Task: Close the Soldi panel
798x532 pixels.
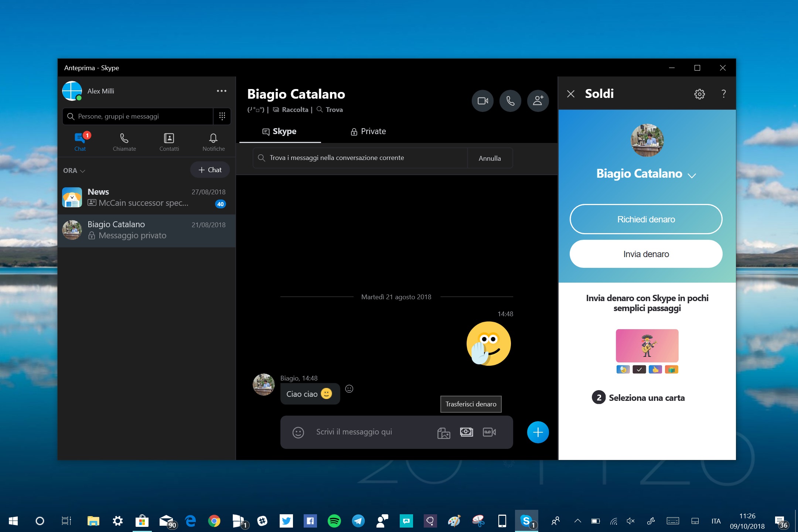Action: click(x=571, y=94)
